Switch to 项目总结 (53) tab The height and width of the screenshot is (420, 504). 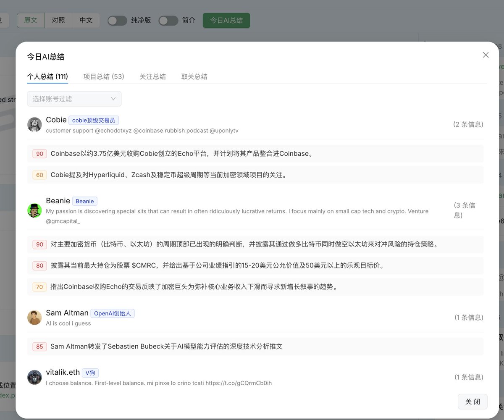coord(104,76)
